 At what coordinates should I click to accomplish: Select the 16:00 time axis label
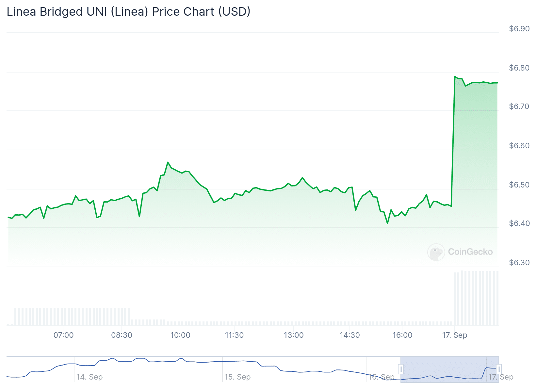pos(402,335)
